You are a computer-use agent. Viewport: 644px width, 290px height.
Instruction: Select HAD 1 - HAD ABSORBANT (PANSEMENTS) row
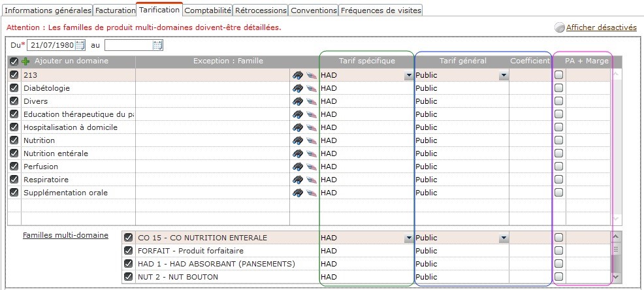point(216,264)
